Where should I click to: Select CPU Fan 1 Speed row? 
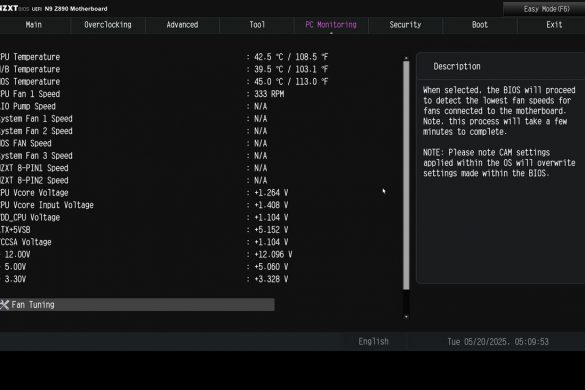142,94
